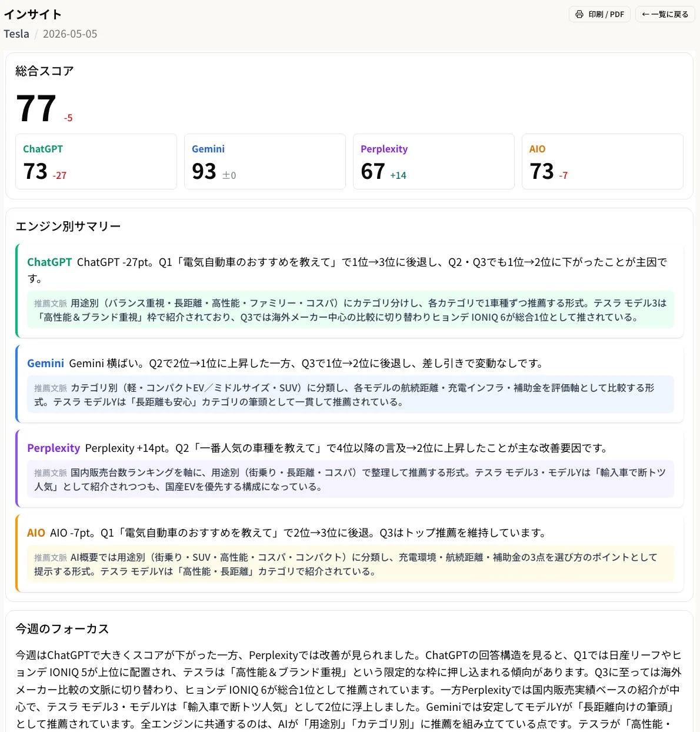The height and width of the screenshot is (732, 700).
Task: Click the printer icon in 印刷 button
Action: [x=579, y=14]
